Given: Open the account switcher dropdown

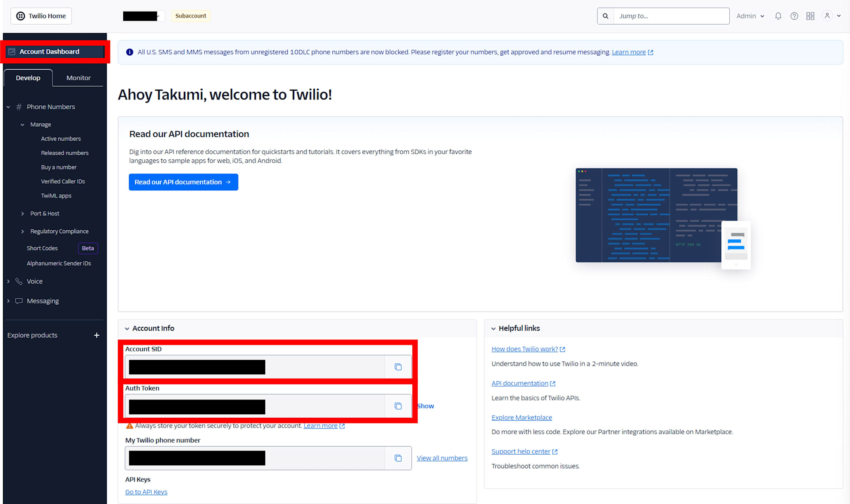Looking at the screenshot, I should 143,16.
